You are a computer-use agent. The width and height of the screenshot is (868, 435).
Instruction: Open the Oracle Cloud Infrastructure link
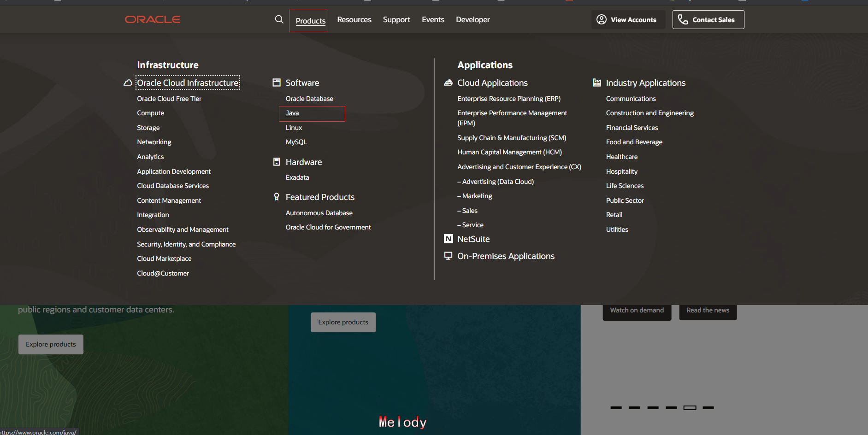[x=188, y=83]
